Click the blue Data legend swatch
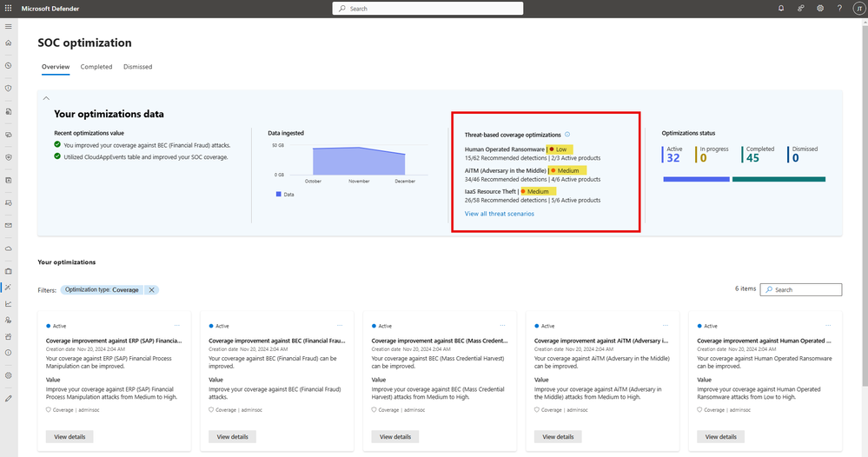This screenshot has height=457, width=868. pos(278,195)
